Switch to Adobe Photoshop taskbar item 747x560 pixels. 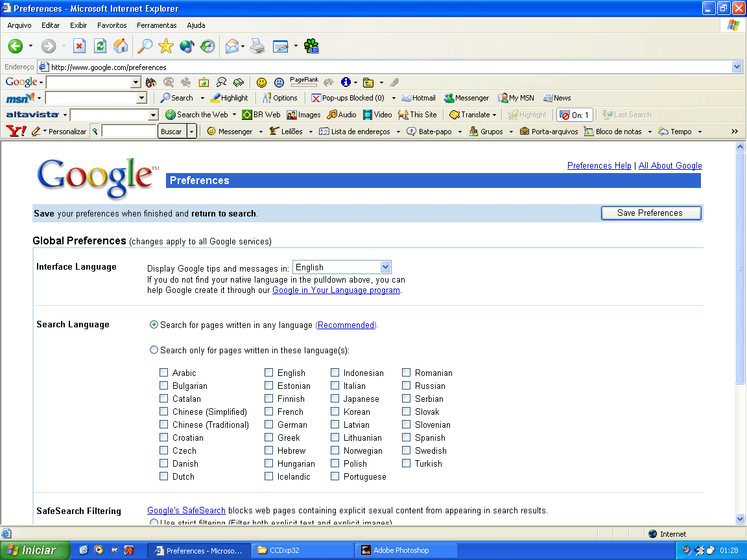click(406, 550)
